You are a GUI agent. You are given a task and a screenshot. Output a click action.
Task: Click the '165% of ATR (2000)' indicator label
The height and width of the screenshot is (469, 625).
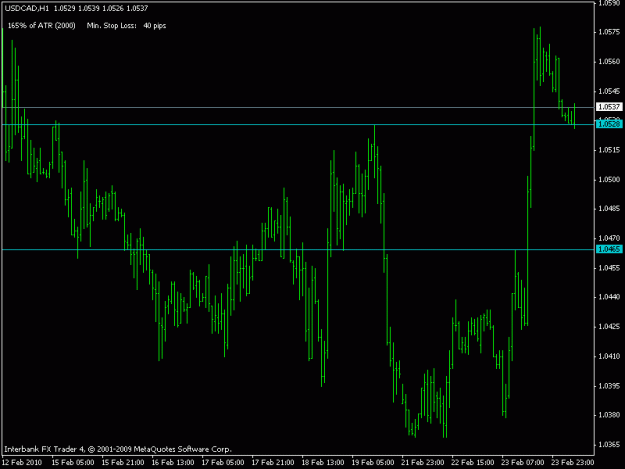click(41, 26)
